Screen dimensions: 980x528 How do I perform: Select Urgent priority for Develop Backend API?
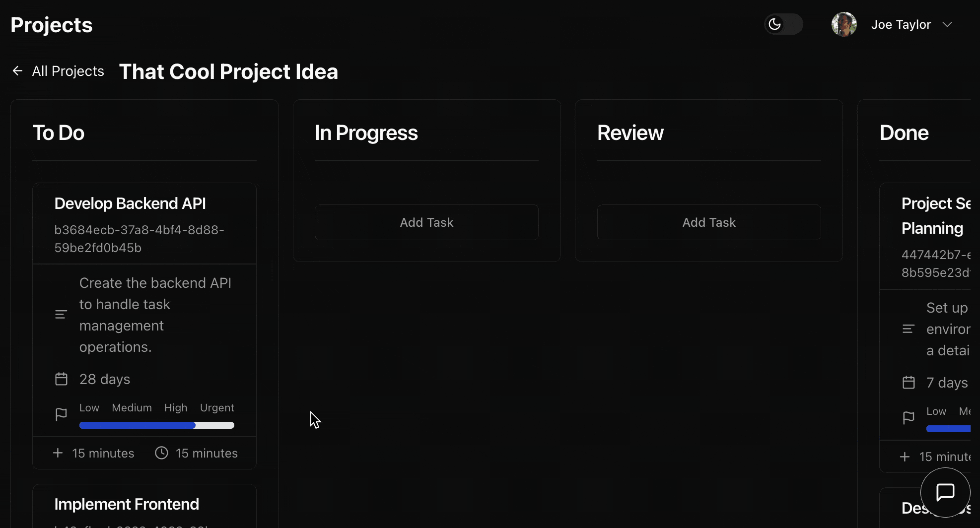click(217, 407)
